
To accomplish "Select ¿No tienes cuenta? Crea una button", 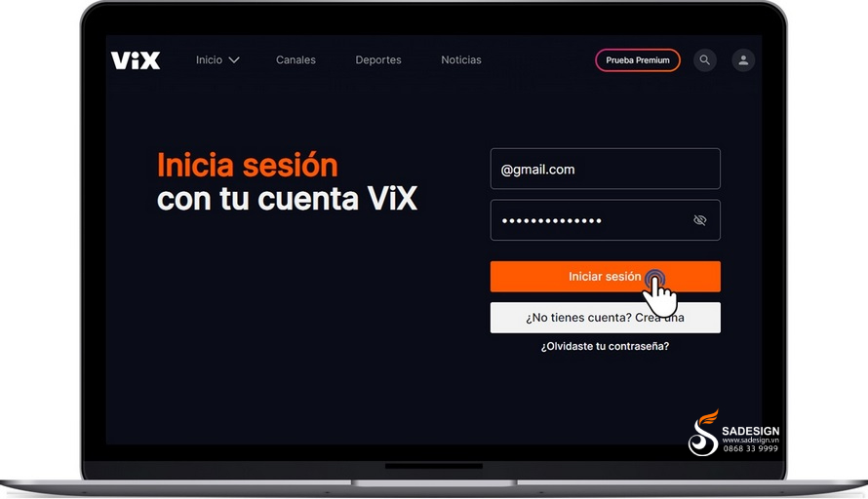I will (x=605, y=318).
